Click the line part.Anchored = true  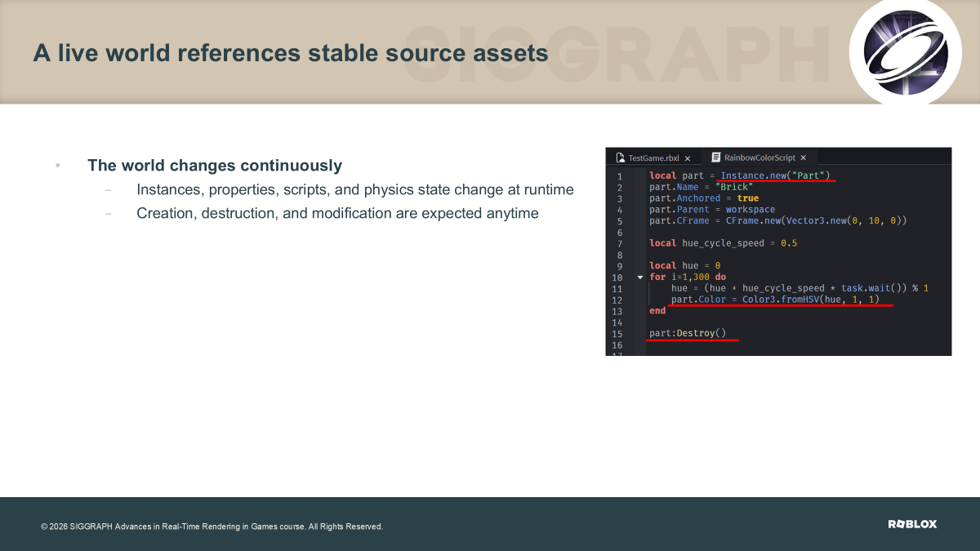[x=704, y=198]
